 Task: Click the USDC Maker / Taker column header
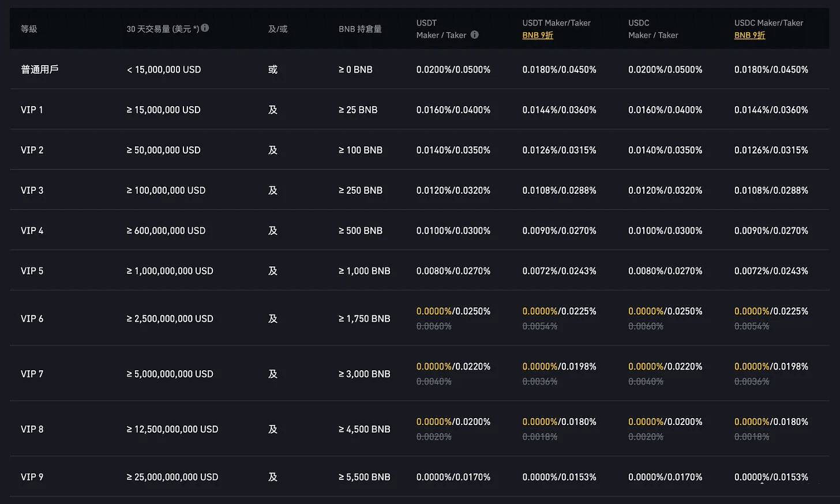pyautogui.click(x=652, y=29)
